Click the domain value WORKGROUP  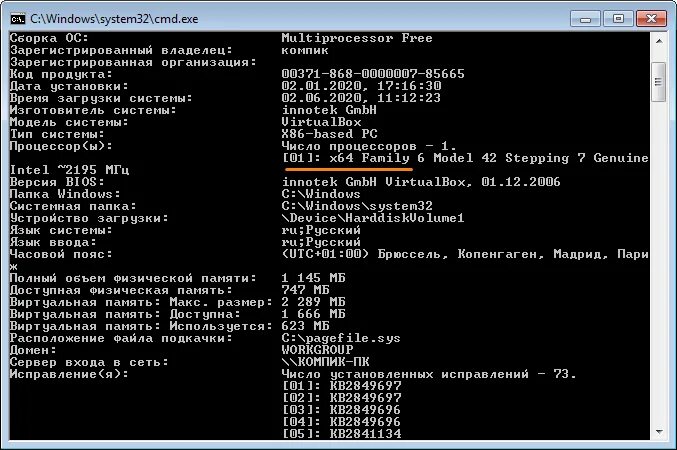click(317, 350)
